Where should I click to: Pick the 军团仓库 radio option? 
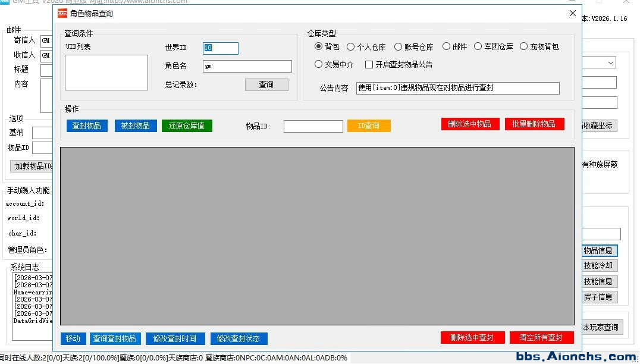click(x=478, y=46)
